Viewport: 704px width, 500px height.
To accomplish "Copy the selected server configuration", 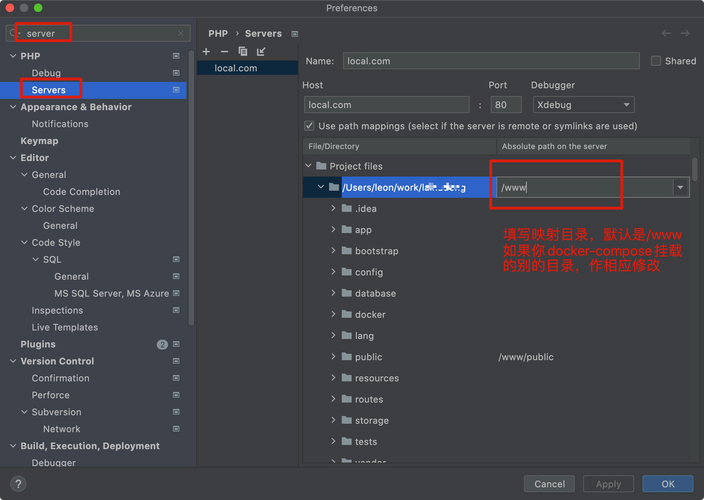I will coord(242,52).
